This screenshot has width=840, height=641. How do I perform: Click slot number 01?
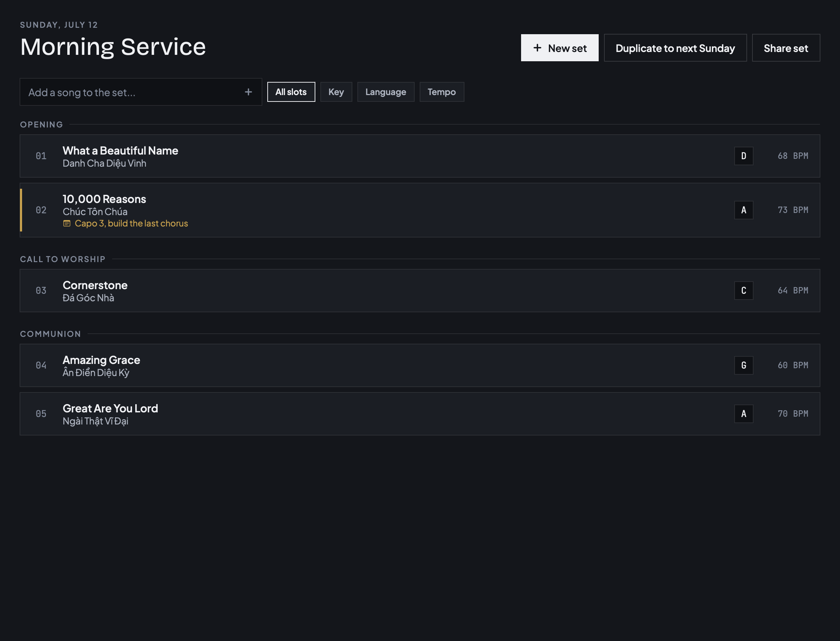click(41, 156)
